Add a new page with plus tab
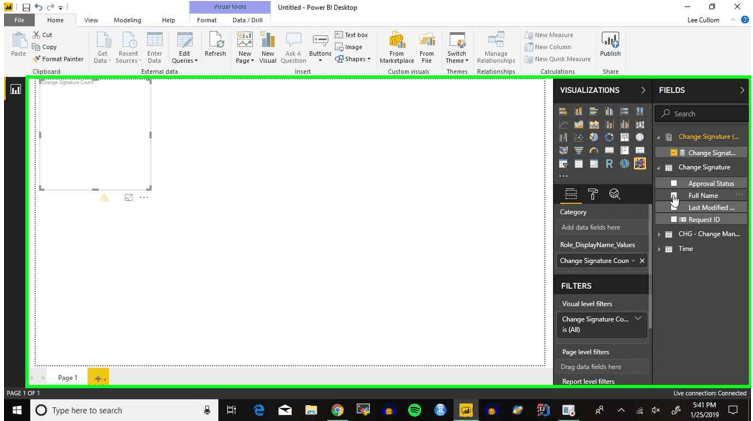 pyautogui.click(x=98, y=378)
